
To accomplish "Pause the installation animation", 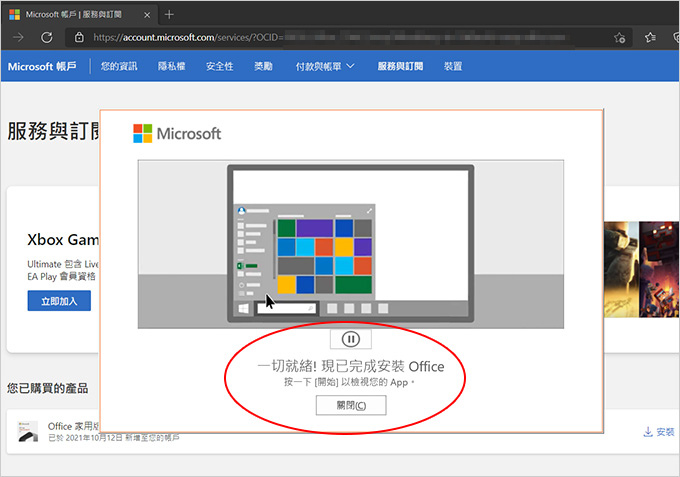I will [x=350, y=339].
